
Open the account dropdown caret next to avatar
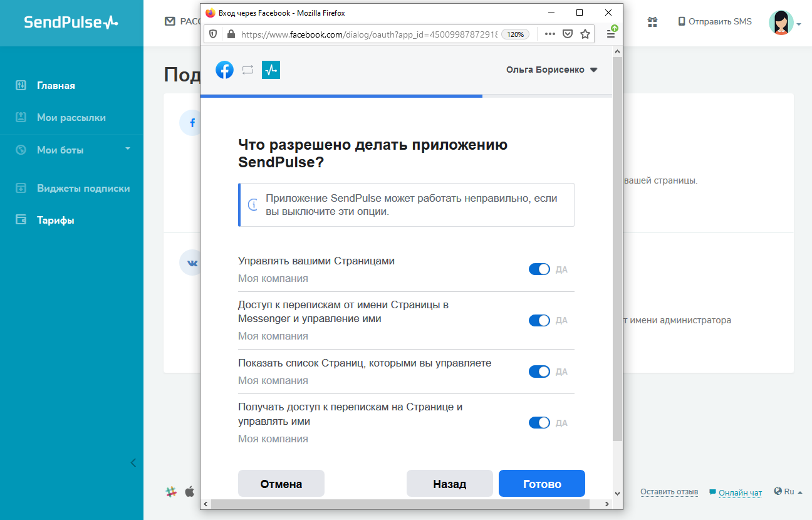[799, 25]
